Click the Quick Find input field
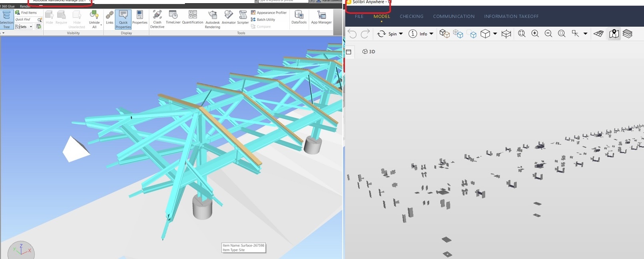This screenshot has width=644, height=259. (26, 20)
